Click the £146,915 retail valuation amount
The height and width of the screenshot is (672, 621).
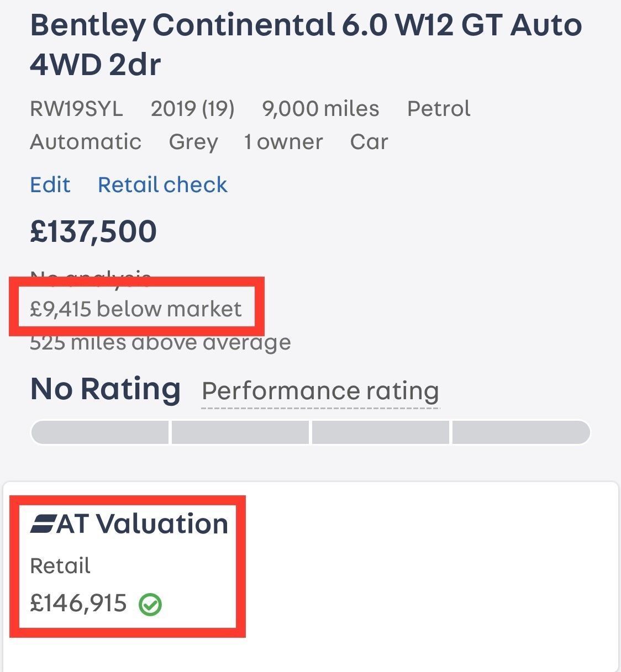click(78, 604)
